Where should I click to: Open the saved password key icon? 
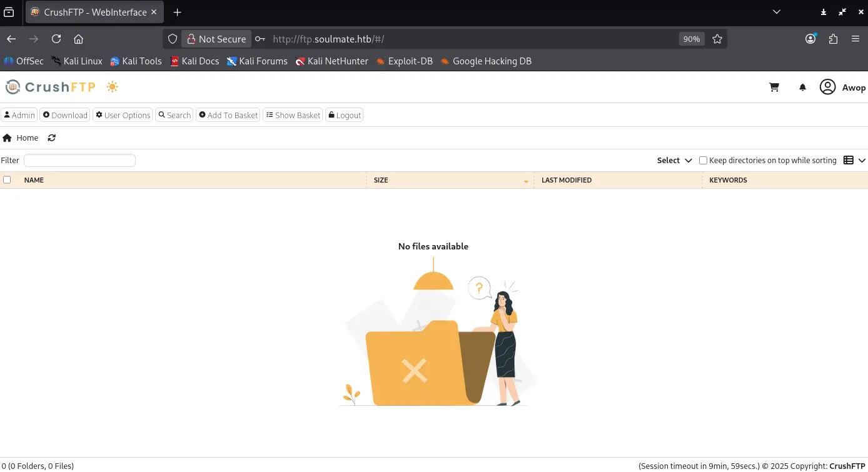260,39
